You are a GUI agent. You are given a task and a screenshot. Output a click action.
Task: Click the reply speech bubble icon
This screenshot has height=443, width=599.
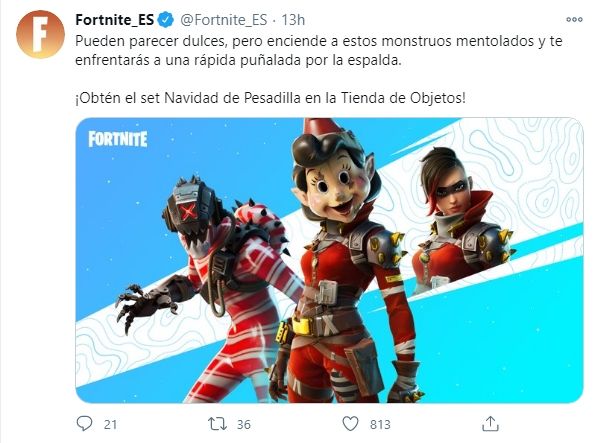coord(84,424)
